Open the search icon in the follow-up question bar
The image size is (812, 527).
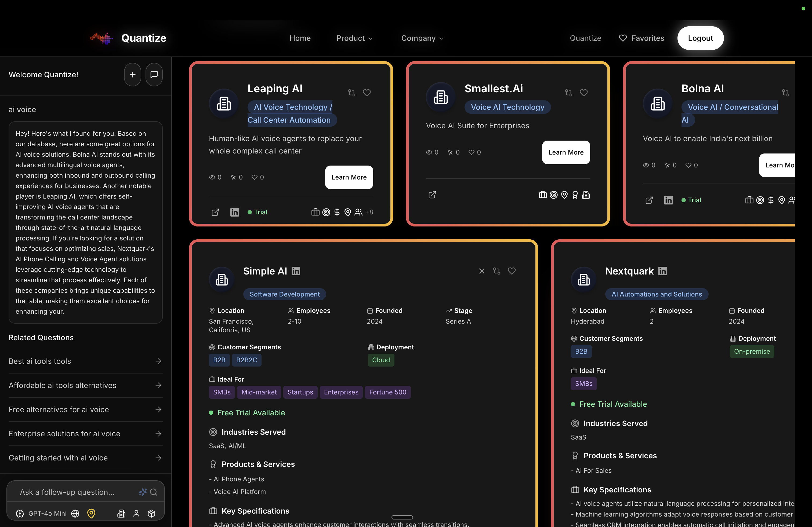point(154,492)
